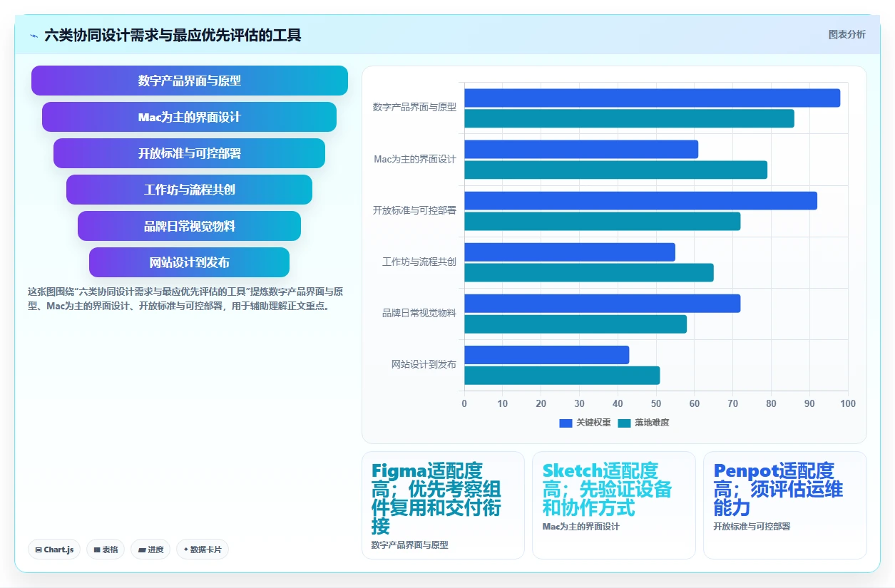Click the Sketch适配度高 card heading

[607, 489]
